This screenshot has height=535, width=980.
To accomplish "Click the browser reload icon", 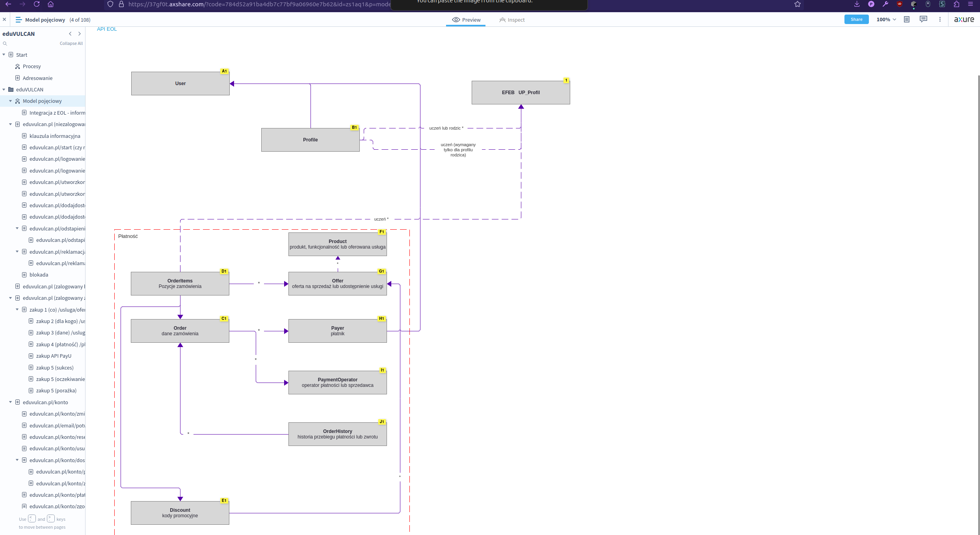I will coord(37,4).
